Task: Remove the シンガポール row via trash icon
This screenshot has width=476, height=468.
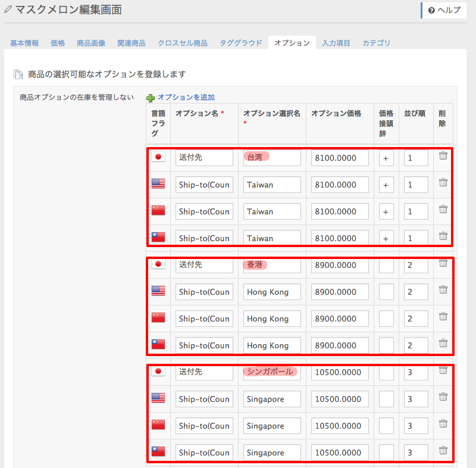Action: [443, 370]
